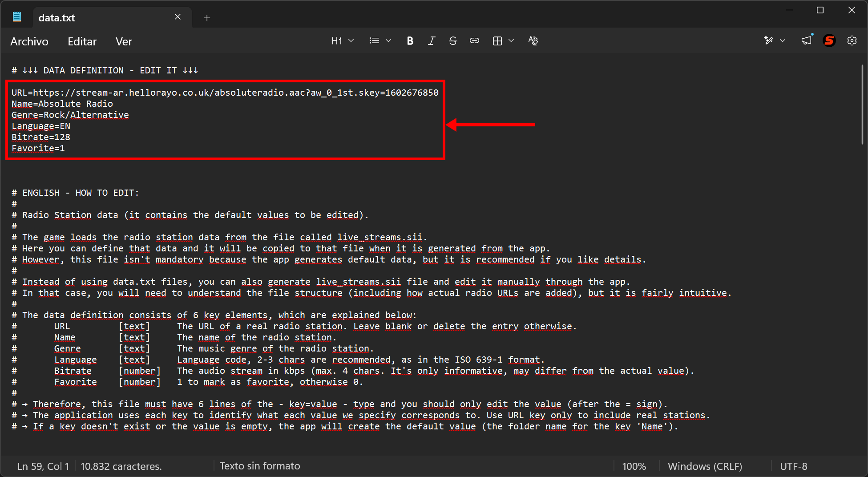Open the Ver menu
The image size is (868, 477).
point(124,41)
